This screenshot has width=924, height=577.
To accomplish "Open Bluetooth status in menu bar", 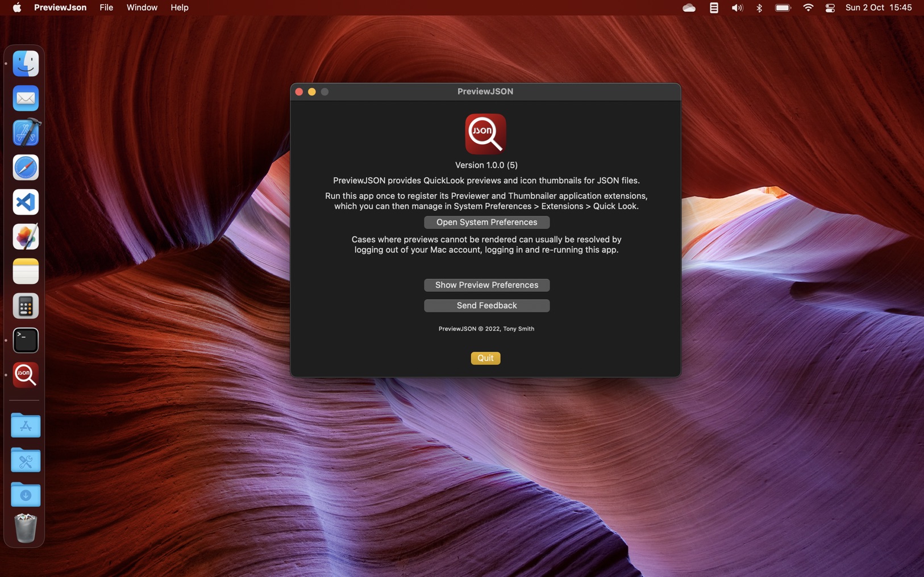I will (x=759, y=7).
